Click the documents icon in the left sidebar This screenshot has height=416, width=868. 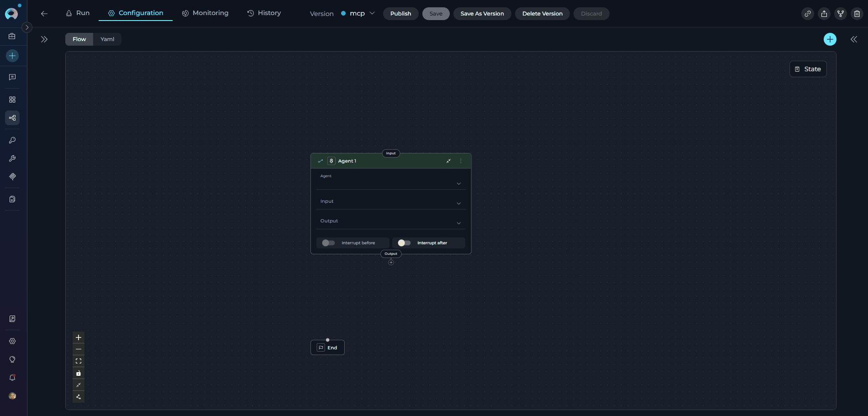[x=12, y=199]
